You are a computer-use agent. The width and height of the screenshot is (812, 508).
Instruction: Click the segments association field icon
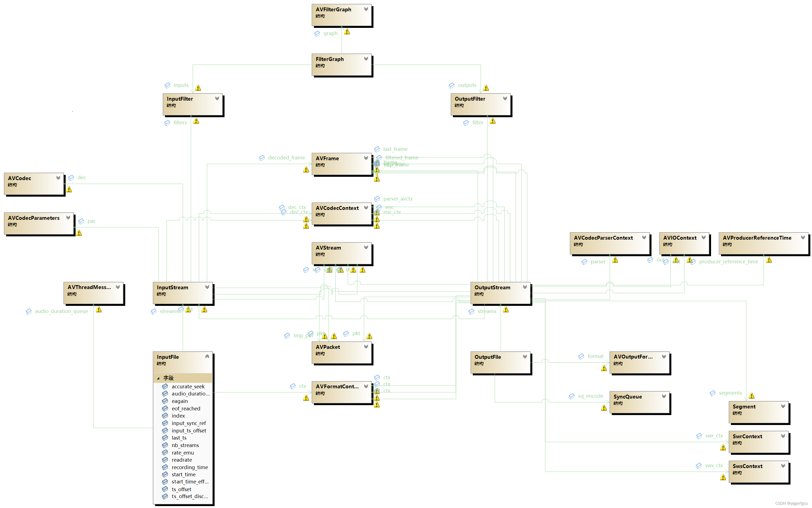pyautogui.click(x=712, y=393)
